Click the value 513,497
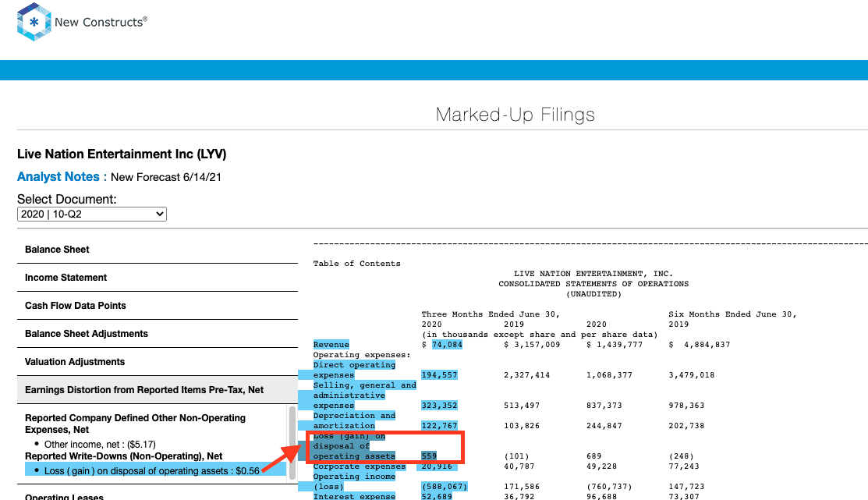868x500 pixels. pos(522,406)
